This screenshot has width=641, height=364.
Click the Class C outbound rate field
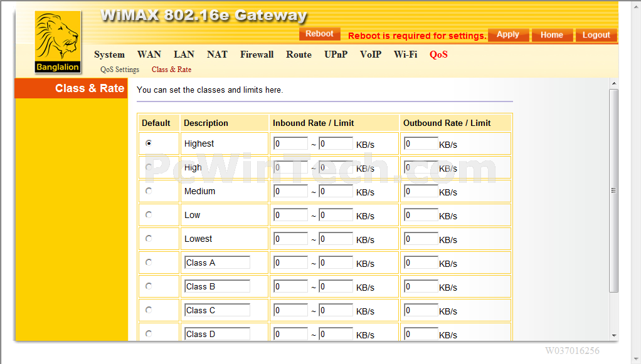[x=421, y=311]
